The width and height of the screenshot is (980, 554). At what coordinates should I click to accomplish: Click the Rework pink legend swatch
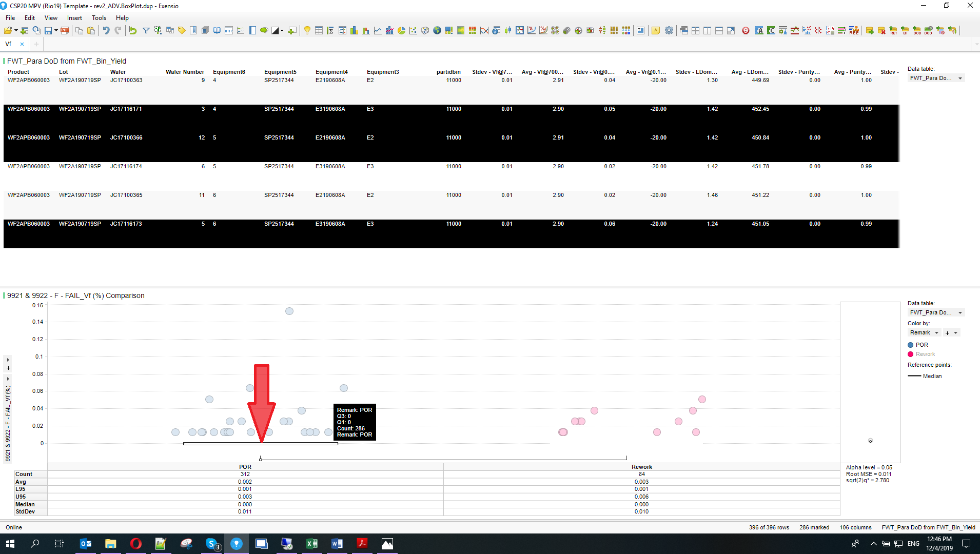tap(911, 354)
